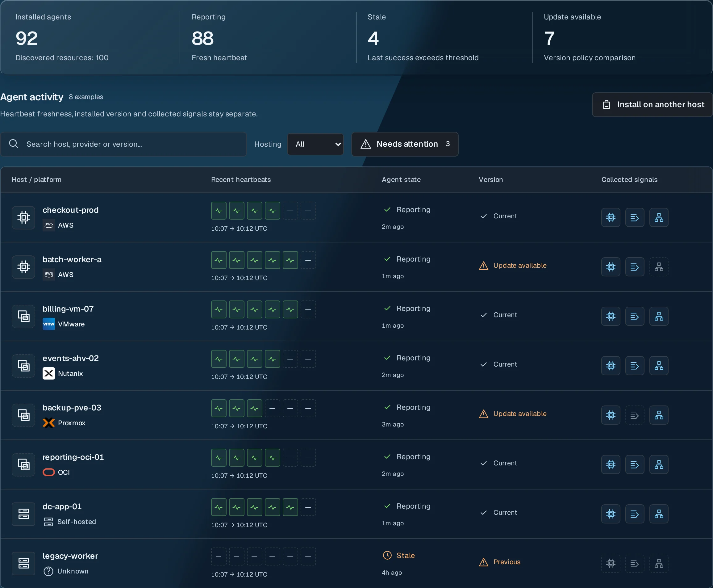Click the server host icon beside dc-app-01

[x=23, y=514]
